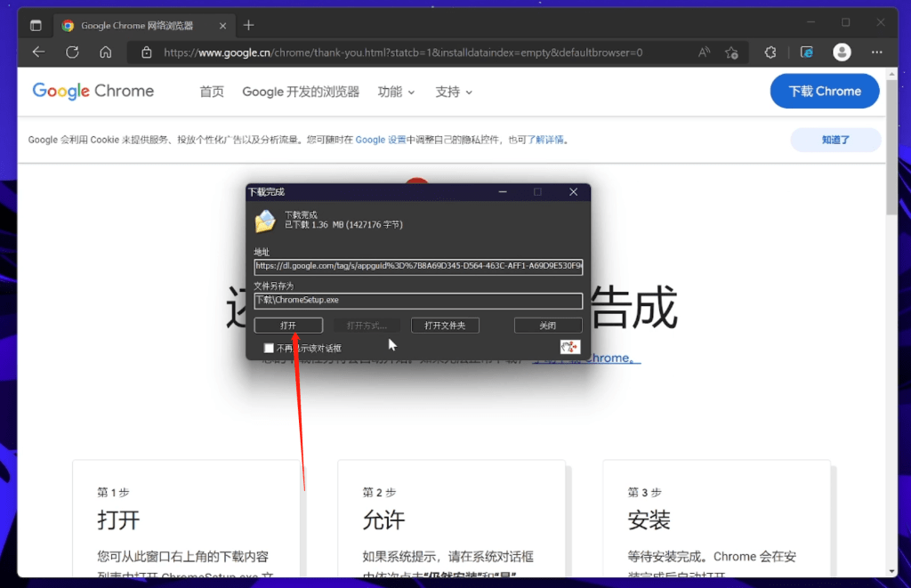
Task: Expand the 功能 dropdown menu
Action: point(396,92)
